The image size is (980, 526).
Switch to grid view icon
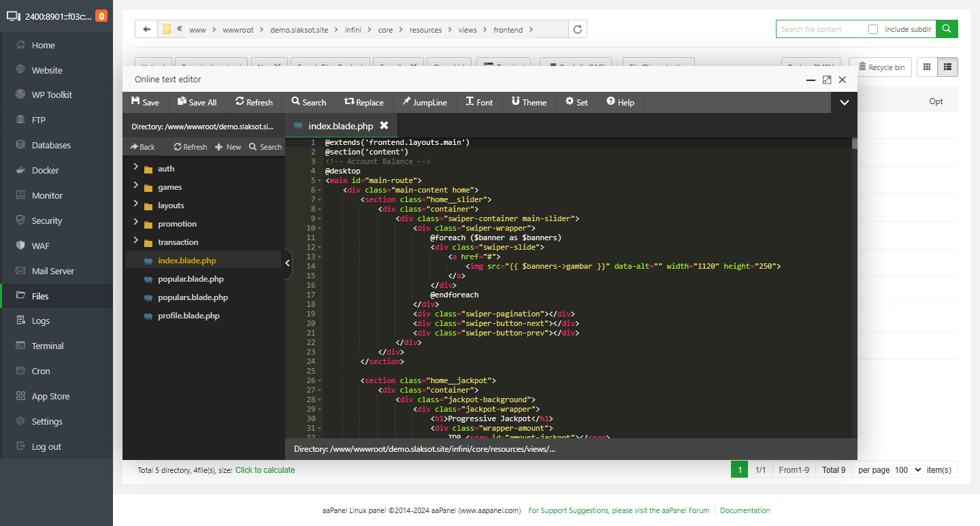[x=927, y=67]
